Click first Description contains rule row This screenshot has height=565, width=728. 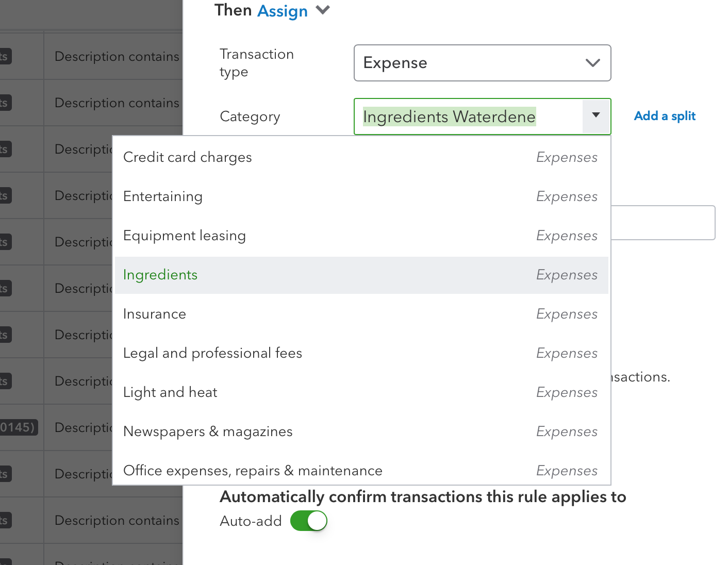click(x=117, y=57)
